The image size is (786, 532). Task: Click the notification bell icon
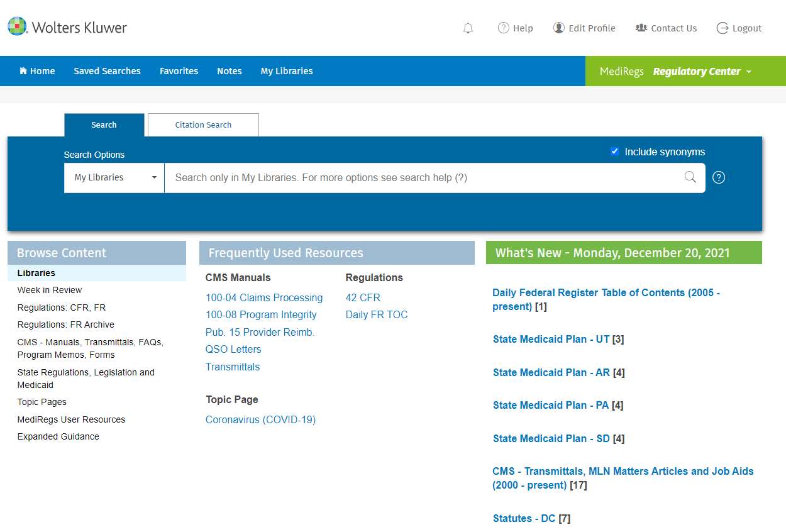pyautogui.click(x=468, y=28)
